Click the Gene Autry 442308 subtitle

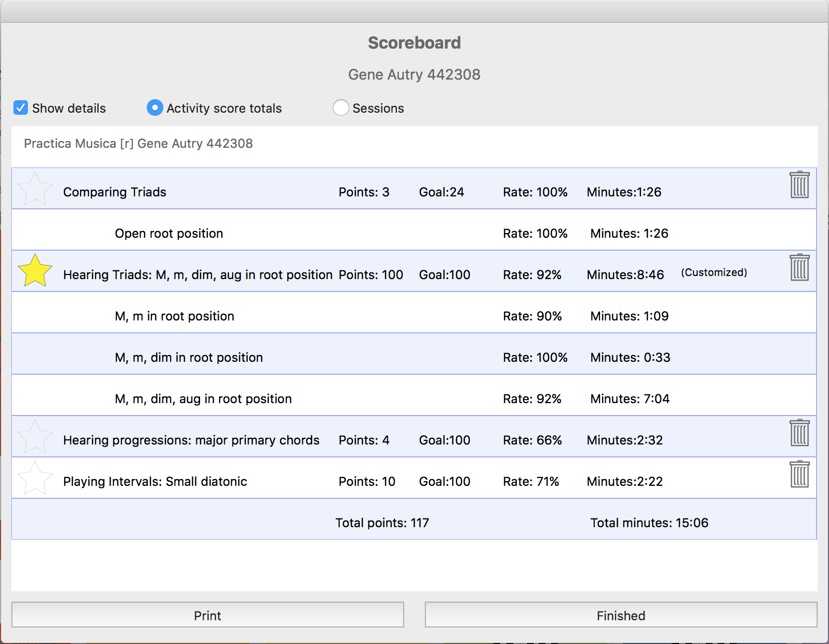(x=414, y=74)
